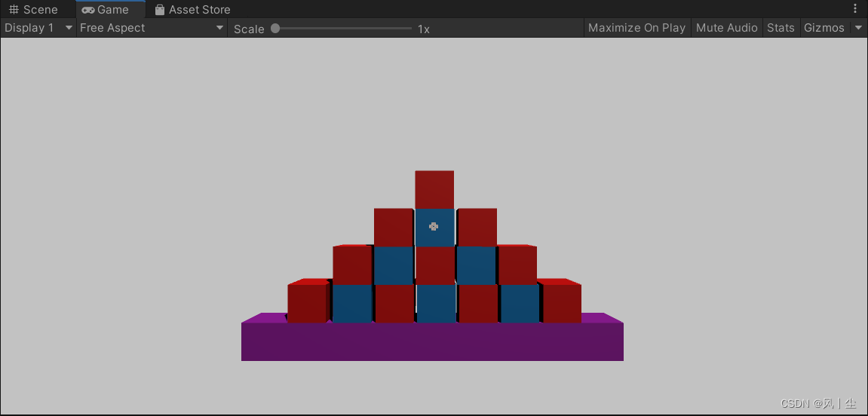Expand the Gizmos dropdown arrow

click(x=858, y=28)
